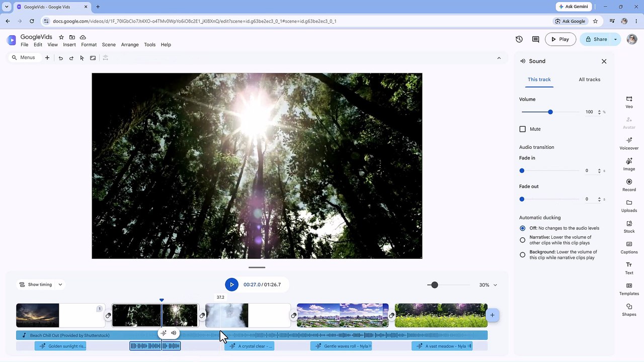Click the add plus icon in toolbar

coord(47,58)
